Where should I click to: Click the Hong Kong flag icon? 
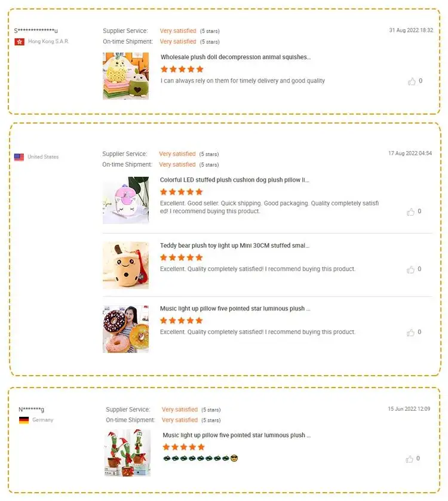(x=20, y=42)
